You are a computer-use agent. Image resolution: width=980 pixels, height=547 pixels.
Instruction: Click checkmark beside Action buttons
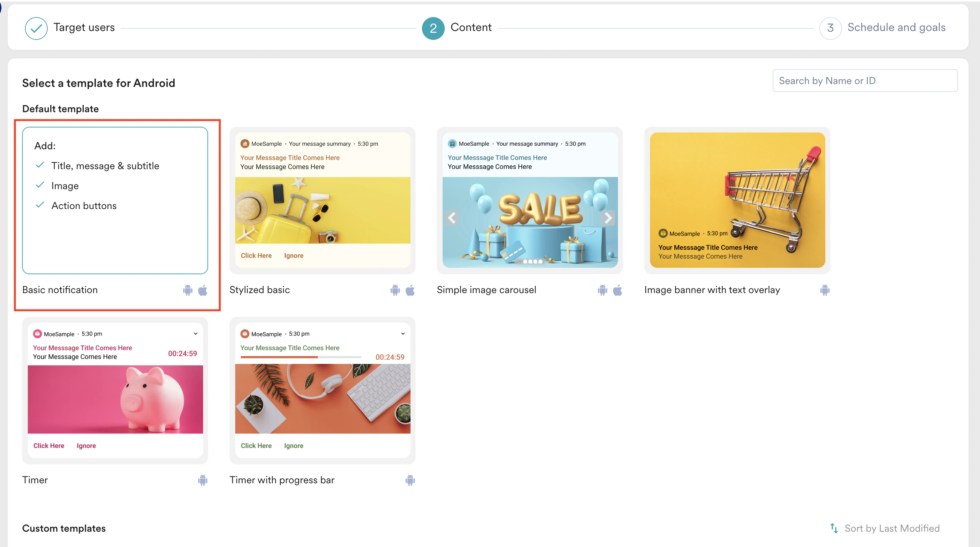click(x=40, y=205)
